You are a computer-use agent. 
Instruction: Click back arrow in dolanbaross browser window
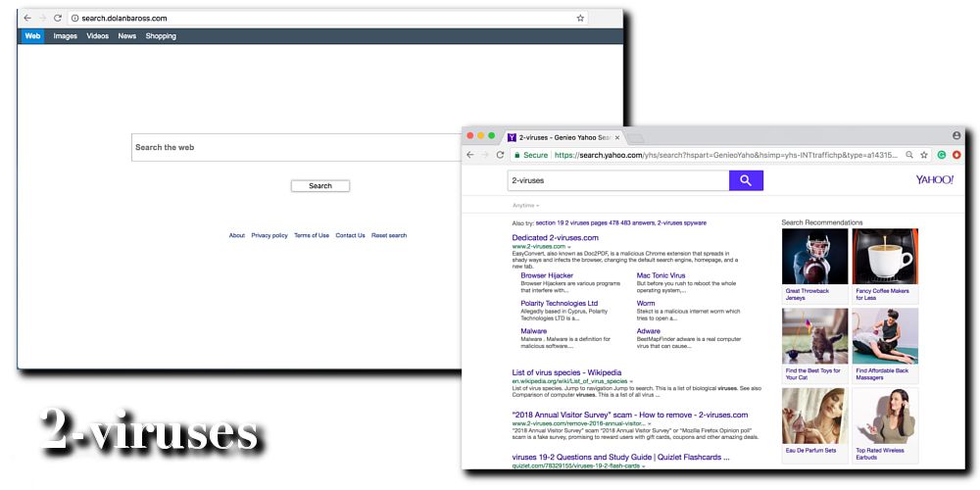[x=26, y=18]
